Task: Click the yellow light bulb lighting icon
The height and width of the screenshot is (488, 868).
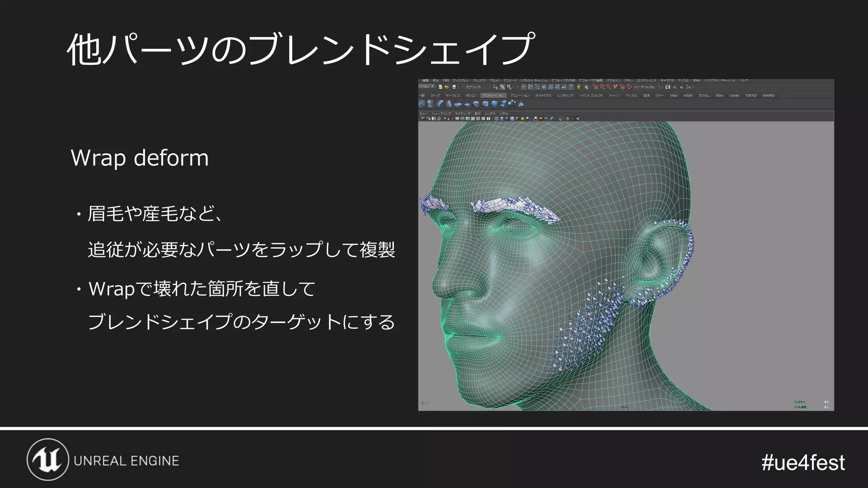Action: (523, 119)
